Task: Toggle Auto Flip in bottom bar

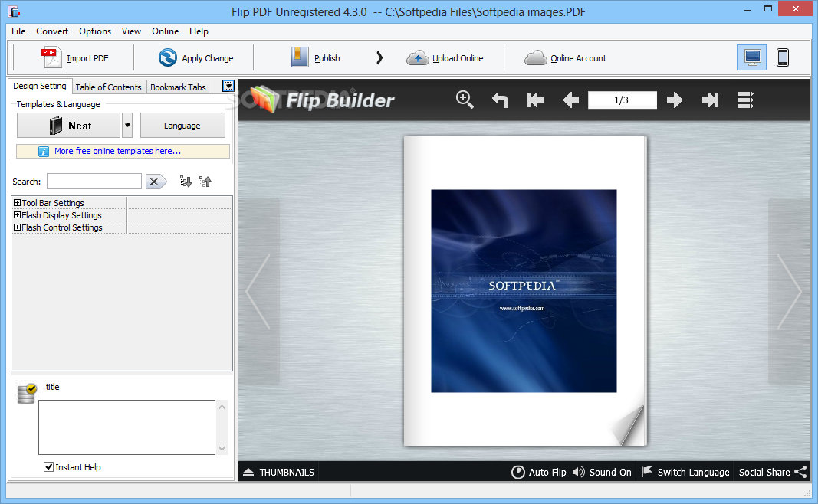Action: [x=539, y=472]
